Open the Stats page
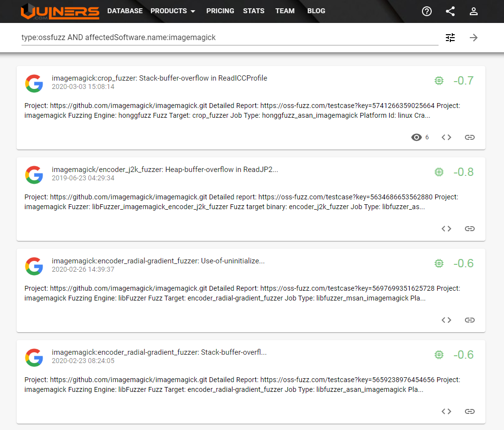The width and height of the screenshot is (504, 430). tap(253, 11)
